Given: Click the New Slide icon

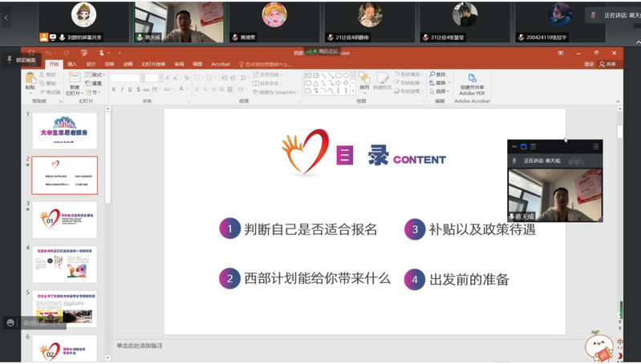Looking at the screenshot, I should tap(75, 79).
